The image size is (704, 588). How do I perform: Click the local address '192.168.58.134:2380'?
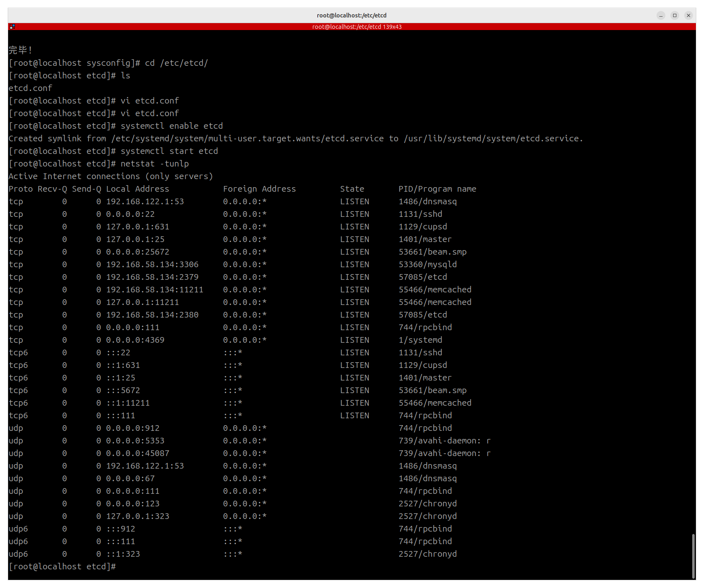(x=152, y=315)
